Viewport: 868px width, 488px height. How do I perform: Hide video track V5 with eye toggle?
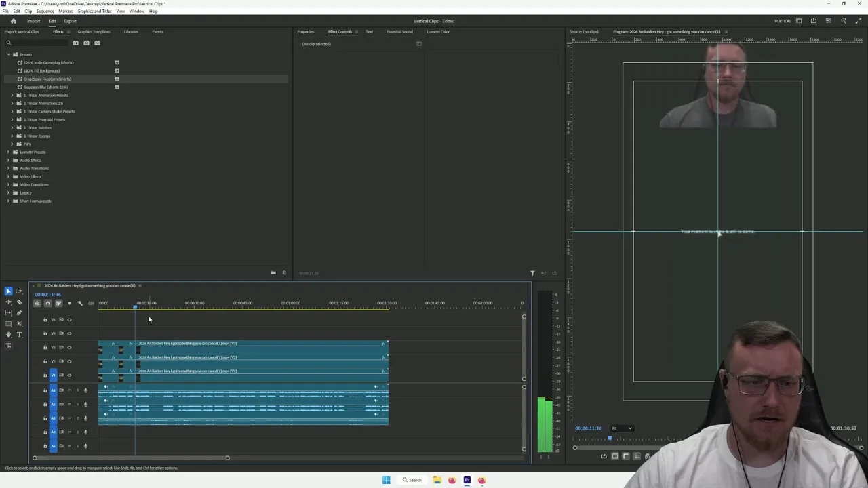click(69, 319)
